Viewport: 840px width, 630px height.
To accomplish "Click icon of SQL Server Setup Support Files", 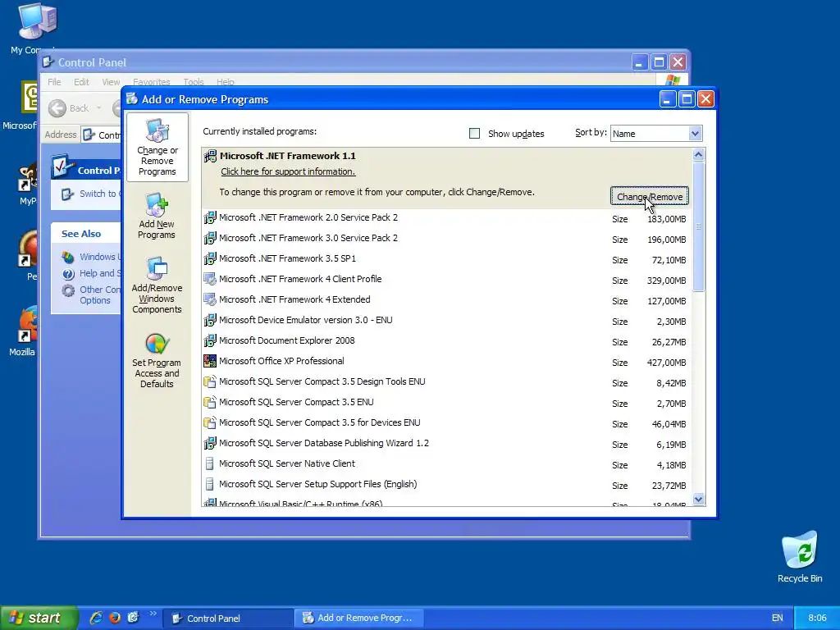I will tap(210, 484).
